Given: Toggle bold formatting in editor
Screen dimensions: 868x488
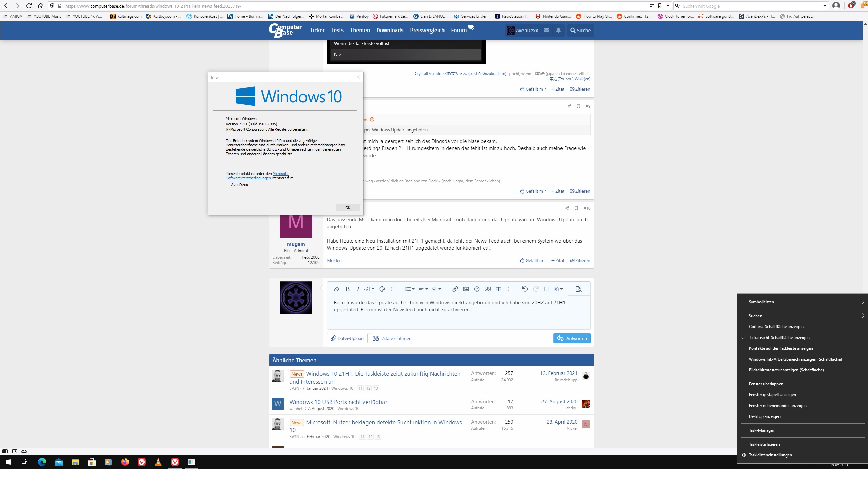Looking at the screenshot, I should (x=347, y=289).
